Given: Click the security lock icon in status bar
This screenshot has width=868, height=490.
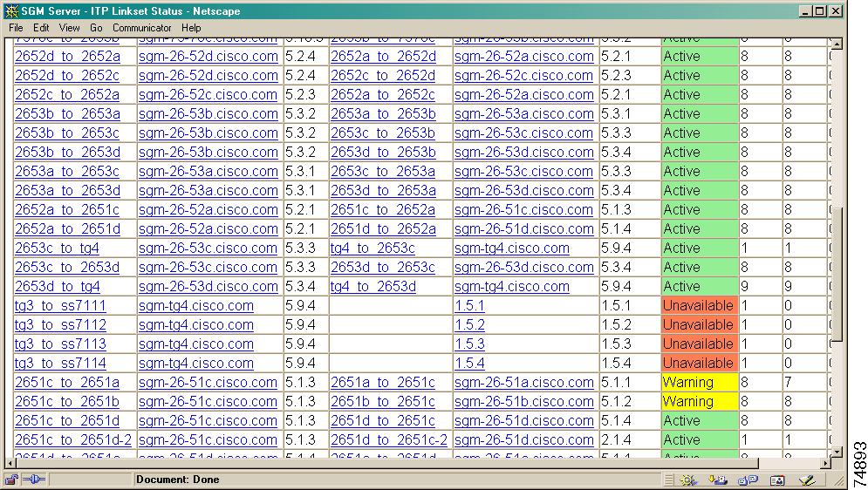Looking at the screenshot, I should [x=11, y=480].
